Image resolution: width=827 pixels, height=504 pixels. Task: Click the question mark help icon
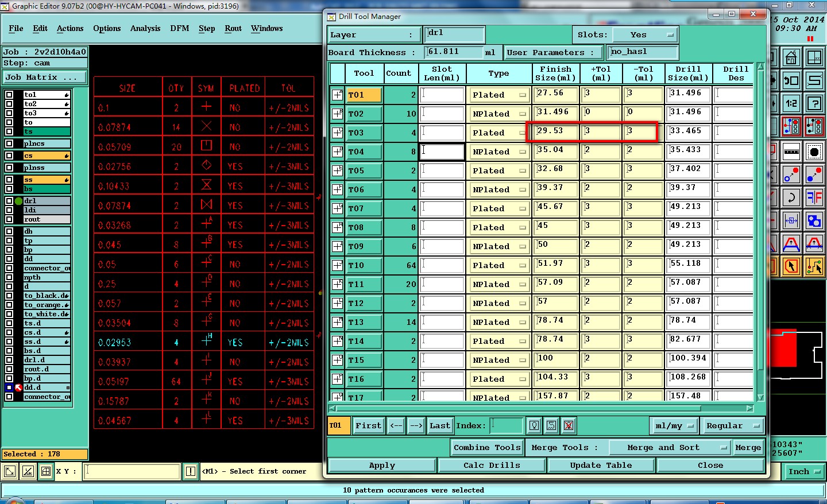pos(814,103)
